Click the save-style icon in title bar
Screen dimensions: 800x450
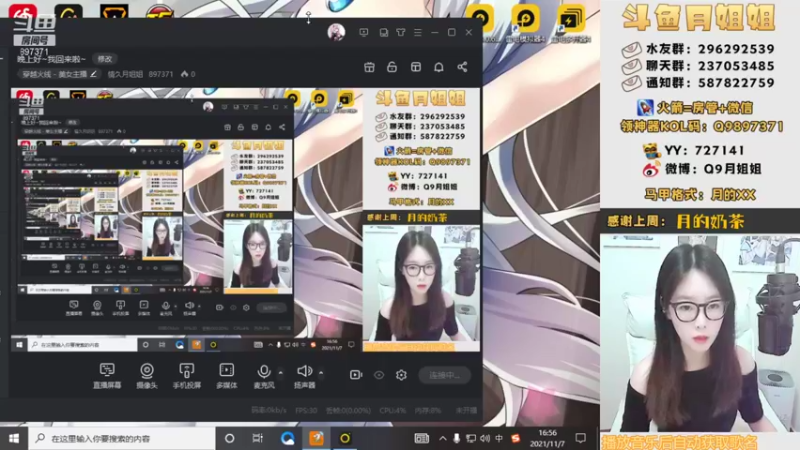(x=384, y=32)
